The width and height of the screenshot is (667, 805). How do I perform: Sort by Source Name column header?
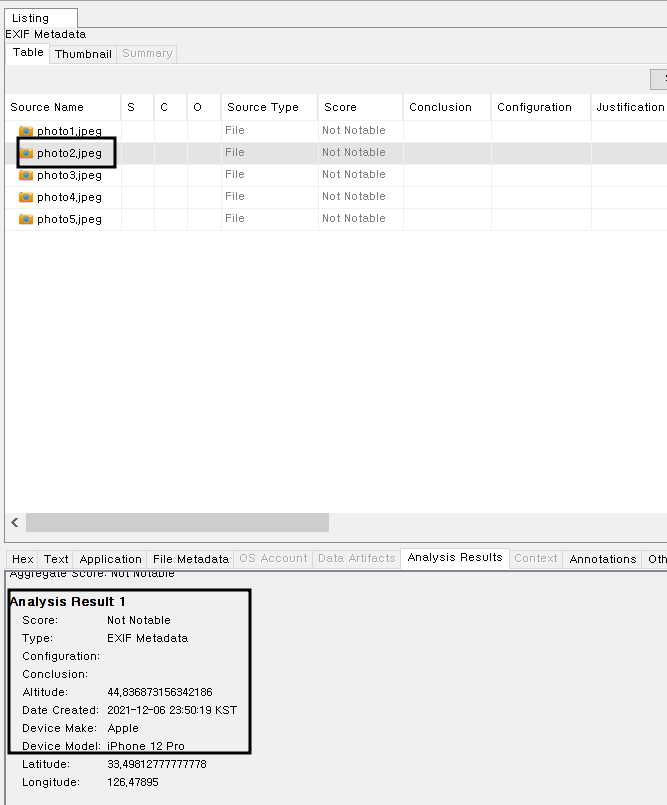click(x=63, y=107)
